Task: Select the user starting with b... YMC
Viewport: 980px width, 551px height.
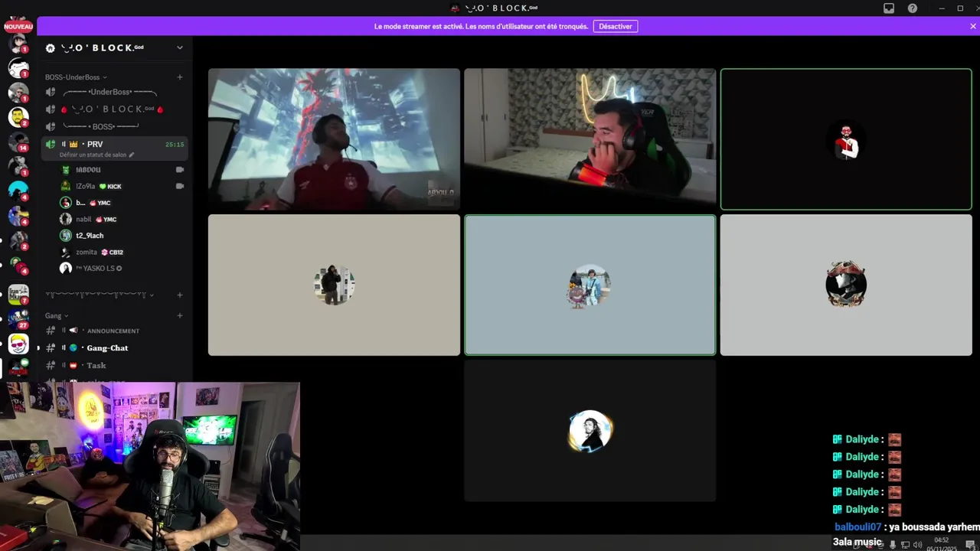Action: 122,203
